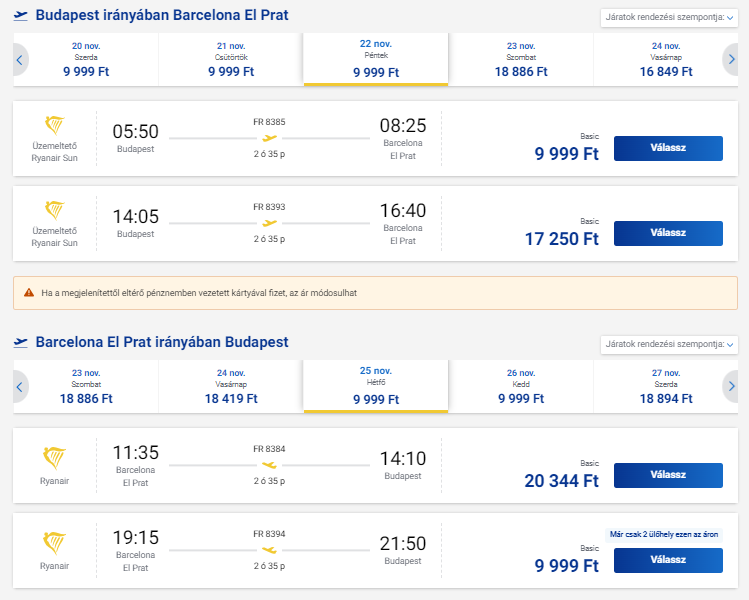Select return date 25 nov. Hétfő
The height and width of the screenshot is (600, 749).
(376, 386)
